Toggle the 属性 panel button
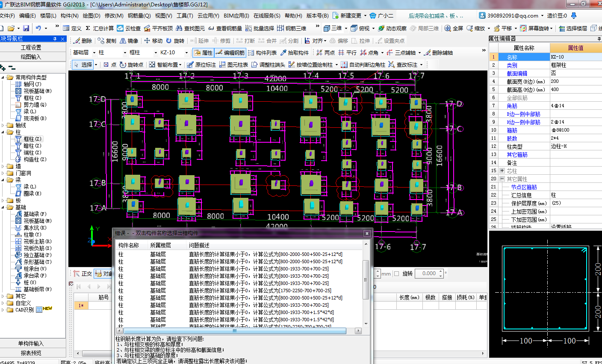The width and height of the screenshot is (602, 364). [203, 53]
